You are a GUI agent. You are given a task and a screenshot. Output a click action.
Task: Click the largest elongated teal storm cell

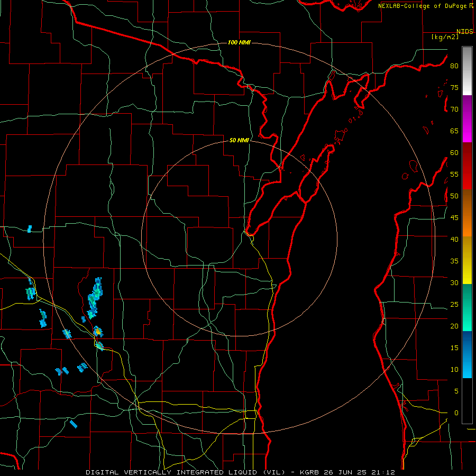coord(95,297)
